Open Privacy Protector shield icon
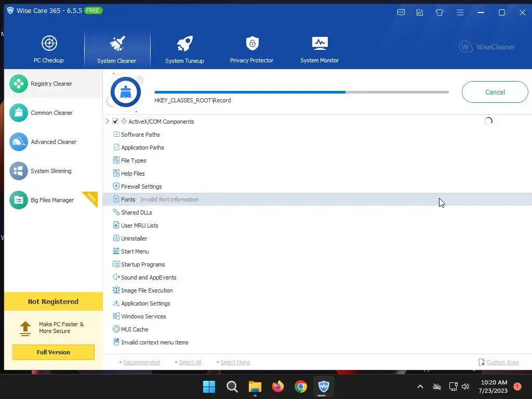This screenshot has height=399, width=532. click(x=252, y=43)
